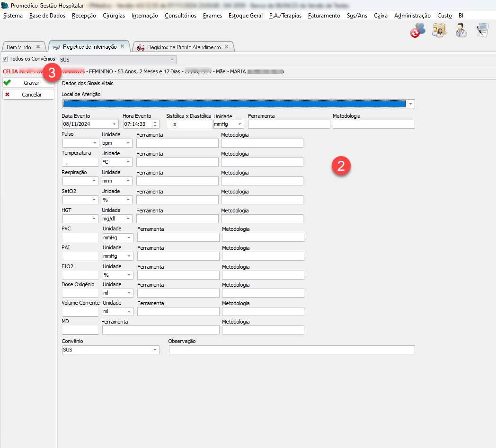
Task: Click the user refresh icon in toolbar
Action: point(417,30)
